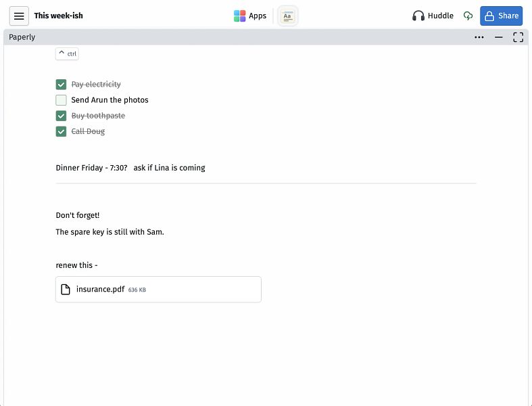Click the text 'renew this -'

(76, 265)
